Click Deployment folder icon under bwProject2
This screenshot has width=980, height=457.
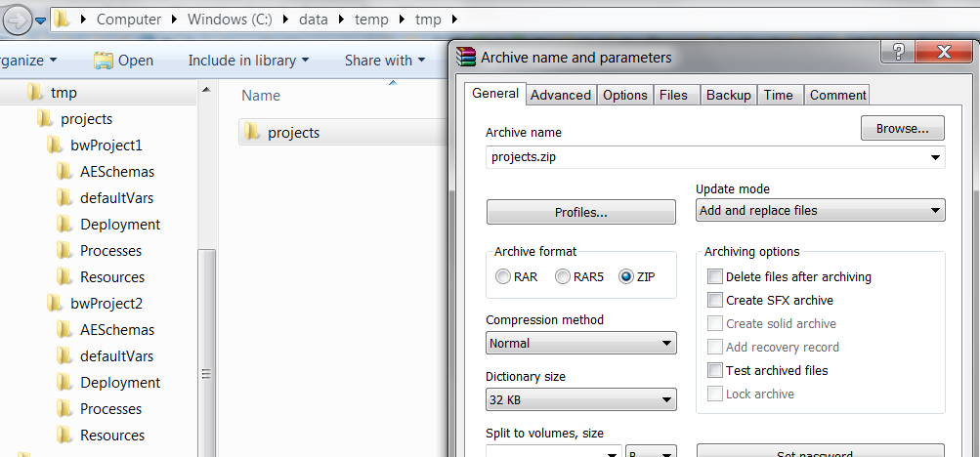tap(64, 382)
